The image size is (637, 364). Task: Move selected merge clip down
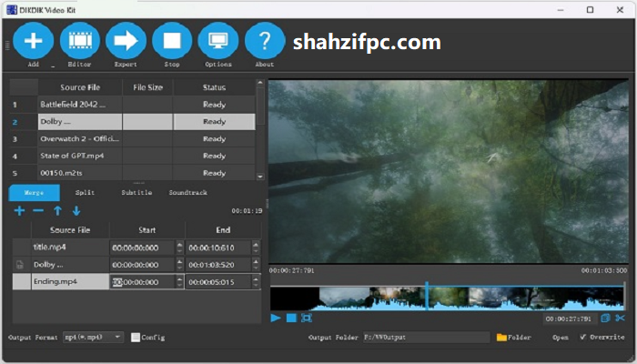click(76, 210)
